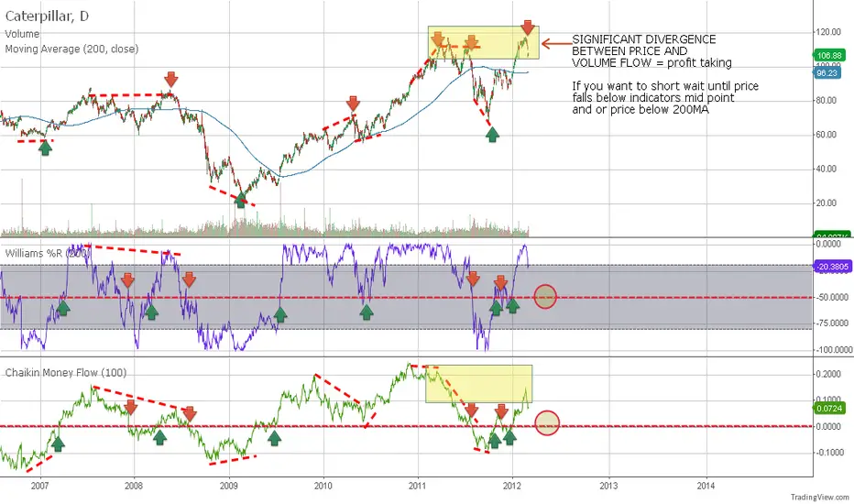Click the 20.00 price axis label

pos(826,203)
